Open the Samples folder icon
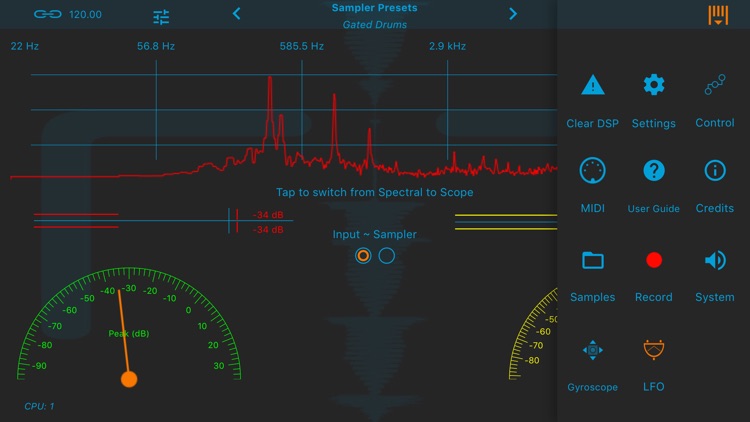Image resolution: width=750 pixels, height=422 pixels. 593,260
